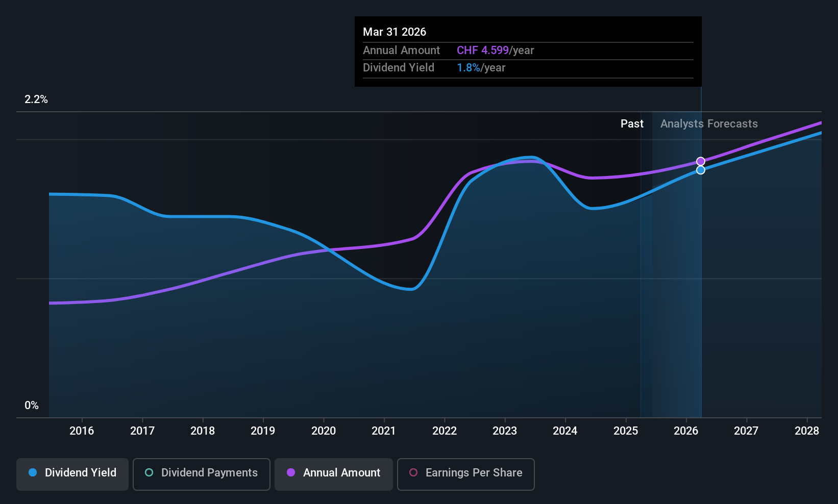Click the 2026 x-axis label
Image resolution: width=838 pixels, height=504 pixels.
click(x=686, y=431)
